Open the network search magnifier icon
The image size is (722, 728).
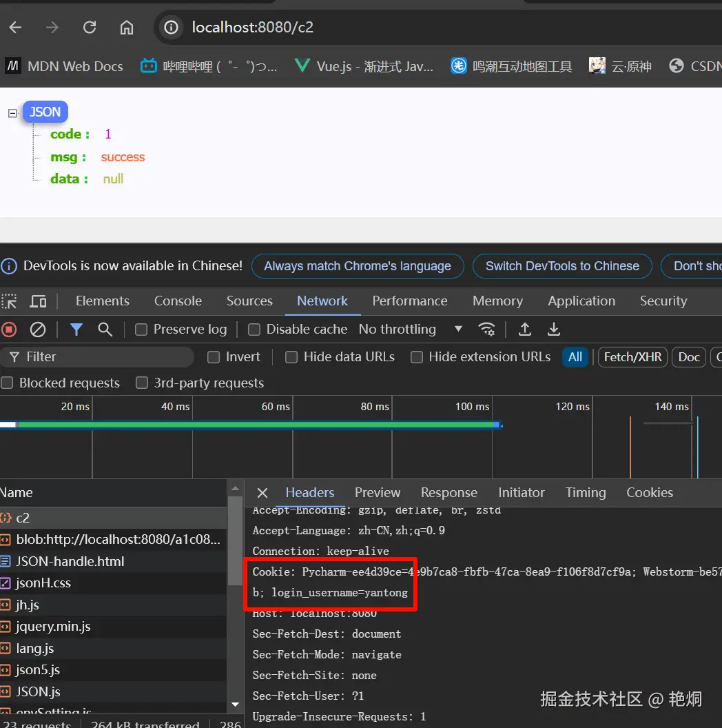105,330
